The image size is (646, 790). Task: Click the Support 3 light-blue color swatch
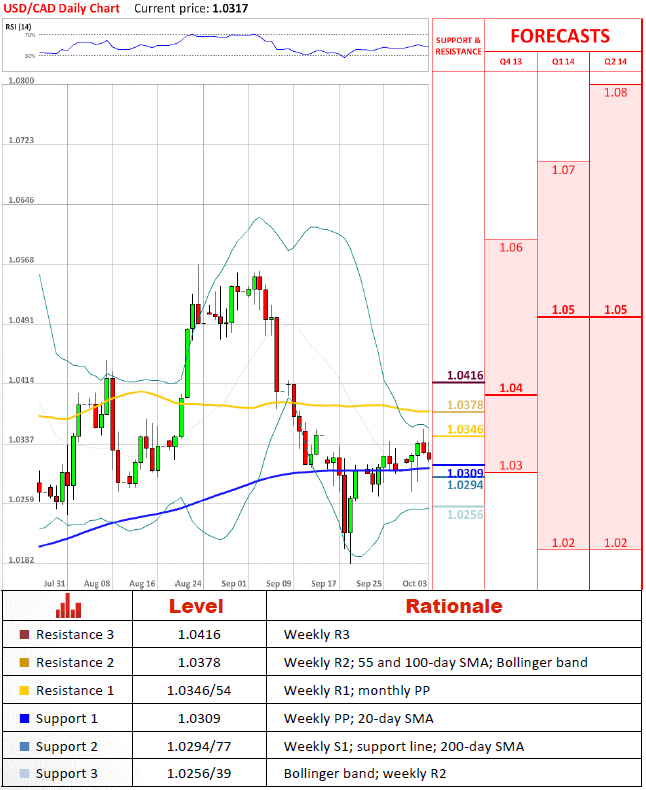coord(24,773)
